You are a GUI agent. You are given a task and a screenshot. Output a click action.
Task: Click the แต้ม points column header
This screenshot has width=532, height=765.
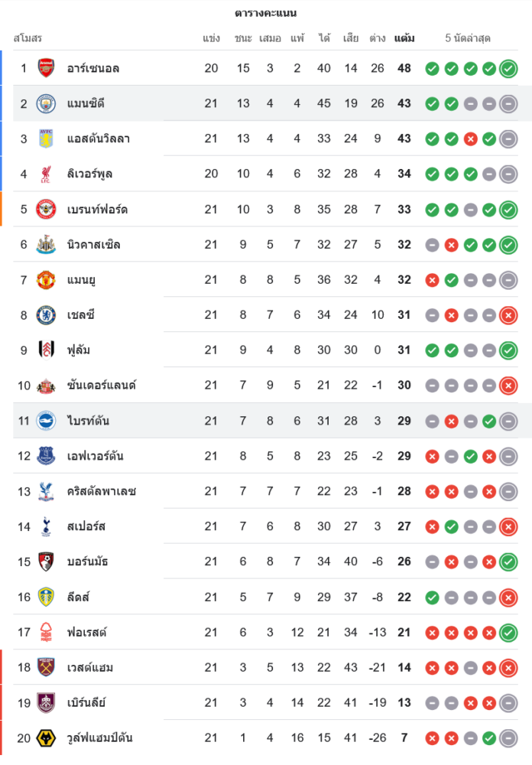click(404, 37)
